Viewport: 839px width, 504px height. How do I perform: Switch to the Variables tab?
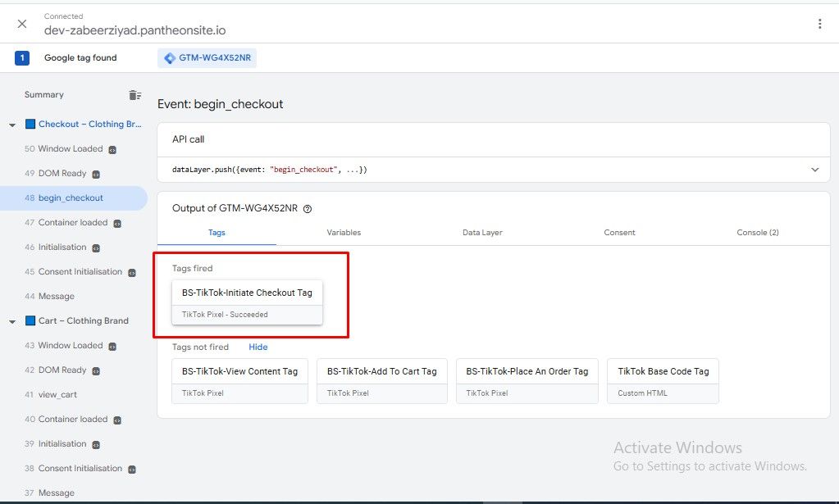coord(344,233)
